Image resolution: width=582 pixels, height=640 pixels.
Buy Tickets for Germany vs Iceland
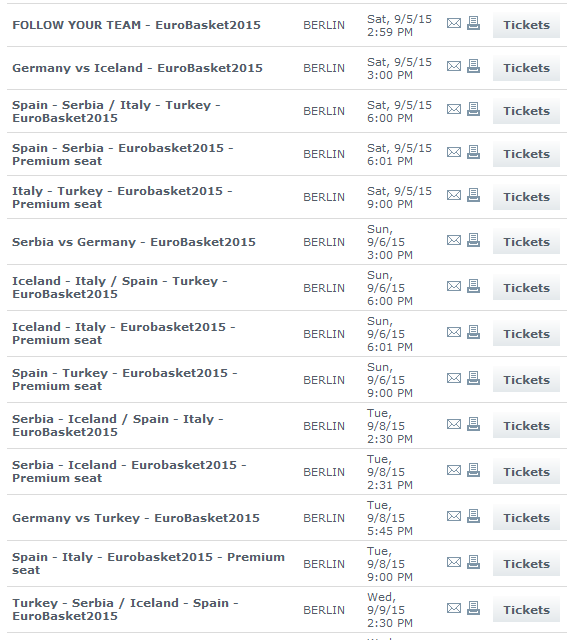click(x=526, y=68)
